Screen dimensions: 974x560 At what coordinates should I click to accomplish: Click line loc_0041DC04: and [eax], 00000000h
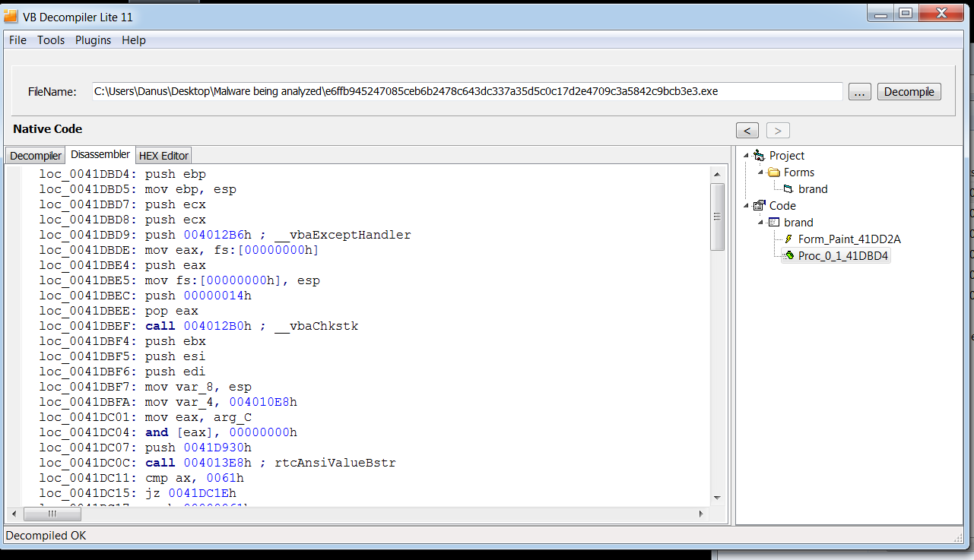pos(168,432)
